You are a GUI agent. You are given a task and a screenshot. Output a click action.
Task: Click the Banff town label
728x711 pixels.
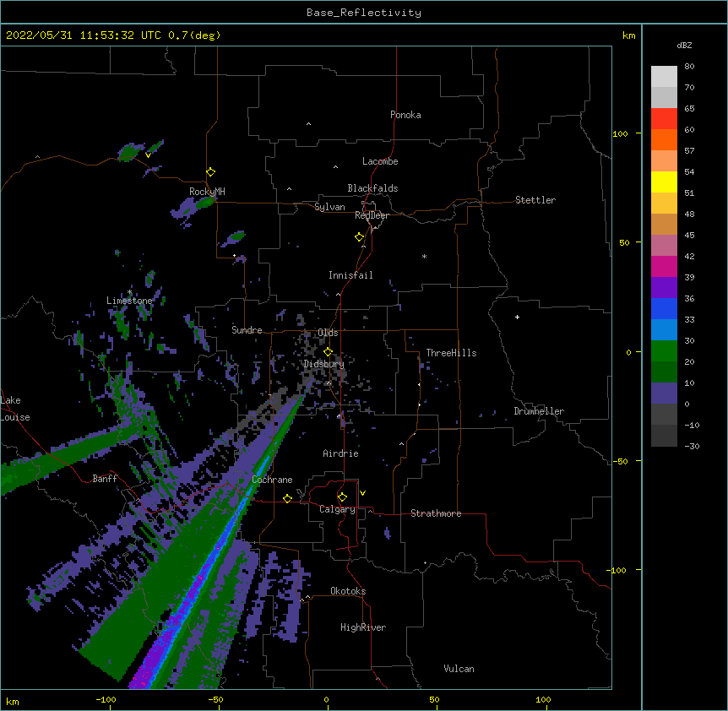[x=105, y=479]
